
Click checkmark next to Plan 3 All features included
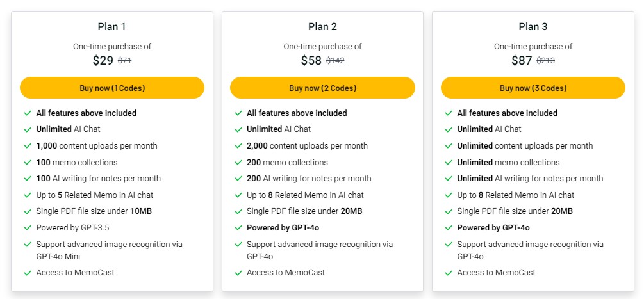click(449, 113)
